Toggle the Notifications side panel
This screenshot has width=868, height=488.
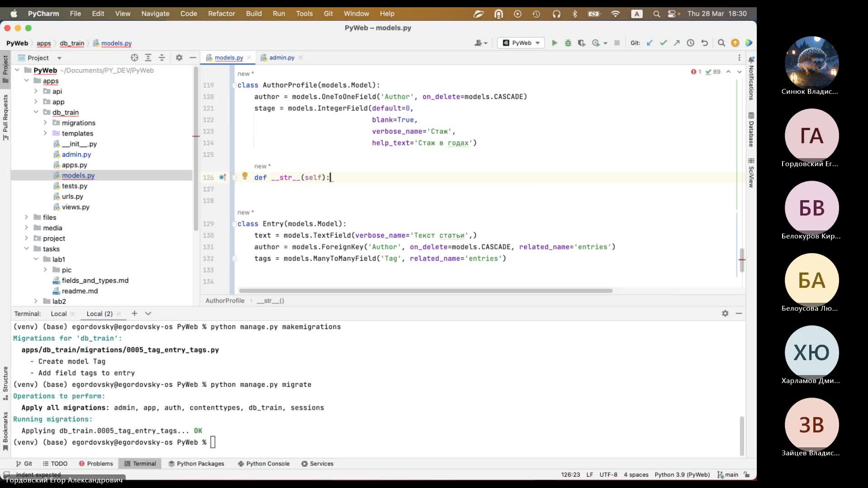point(751,78)
